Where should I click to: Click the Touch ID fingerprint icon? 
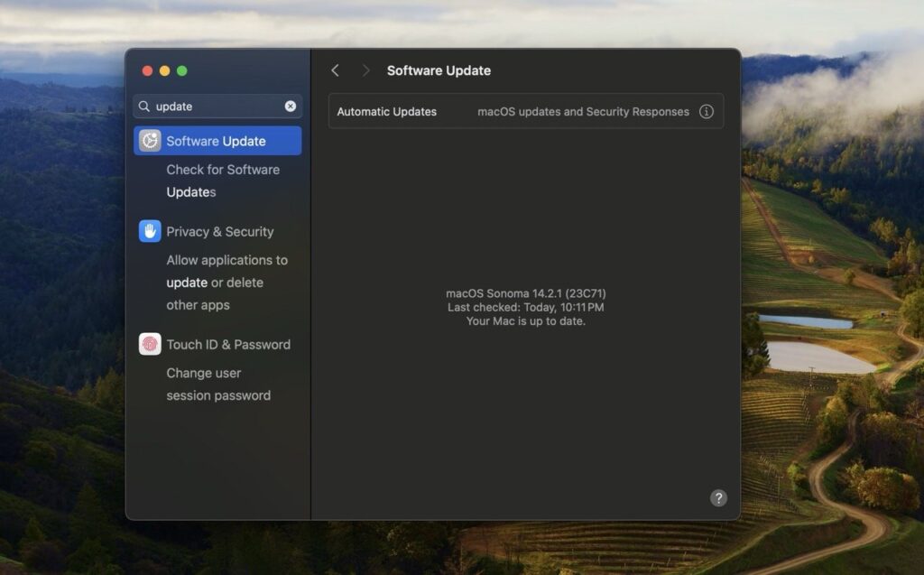(150, 344)
